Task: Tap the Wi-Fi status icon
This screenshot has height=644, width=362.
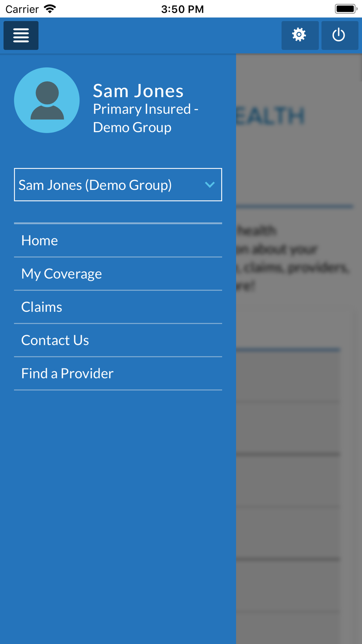Action: click(50, 9)
